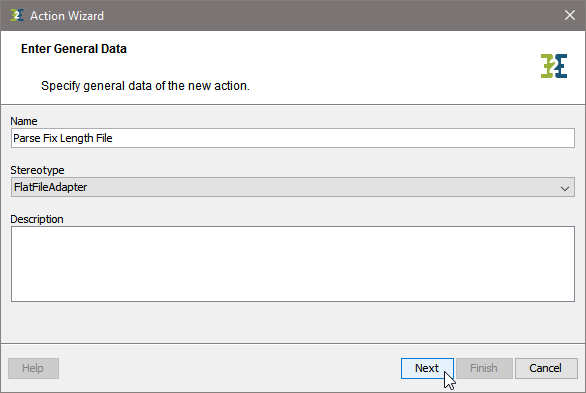Close the Action Wizard dialog
Viewport: 586px width, 393px height.
click(x=570, y=15)
